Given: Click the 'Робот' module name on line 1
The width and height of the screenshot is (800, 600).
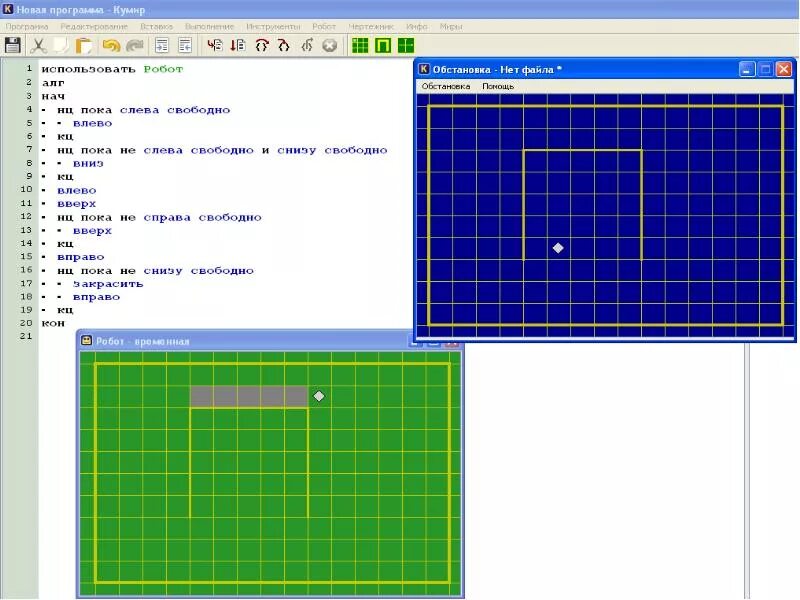Looking at the screenshot, I should coord(163,69).
